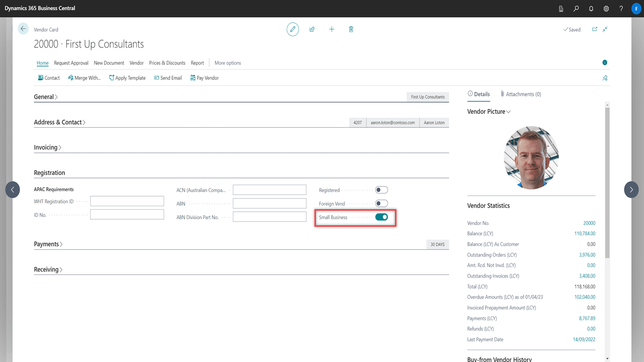Click Amt. Rcd. Not Invd. value 0.00
This screenshot has width=644, height=362.
click(x=591, y=265)
